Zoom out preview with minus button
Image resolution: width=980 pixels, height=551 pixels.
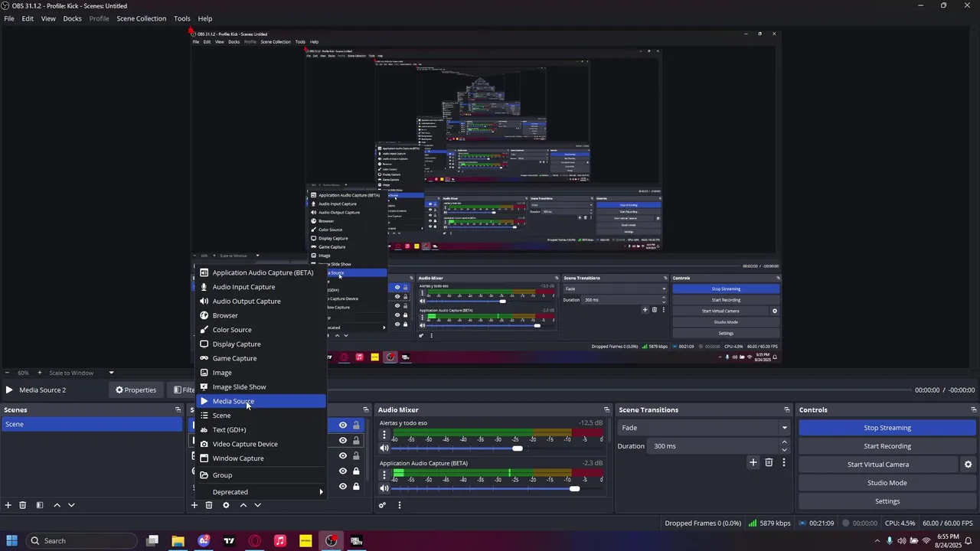click(x=6, y=373)
